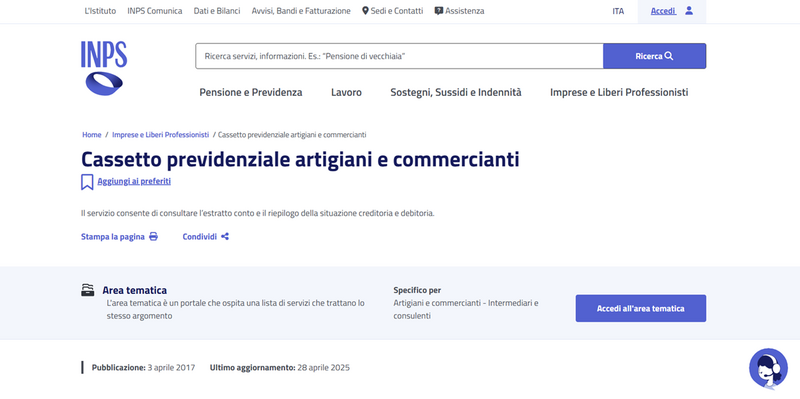Open Imprese e Liberi Professionisti section

pyautogui.click(x=619, y=92)
